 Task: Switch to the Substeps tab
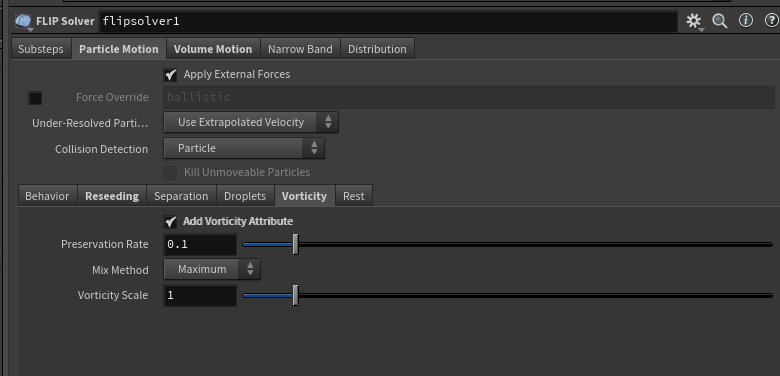pyautogui.click(x=41, y=49)
